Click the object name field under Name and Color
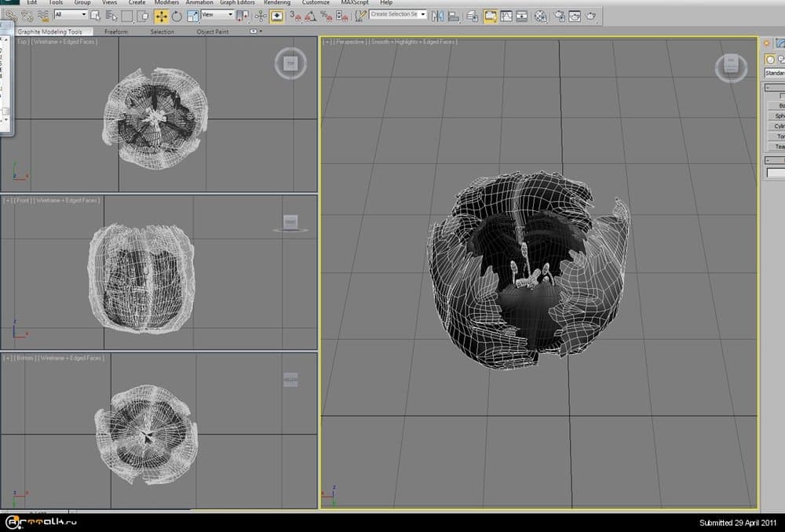Image resolution: width=785 pixels, height=532 pixels. click(x=776, y=172)
